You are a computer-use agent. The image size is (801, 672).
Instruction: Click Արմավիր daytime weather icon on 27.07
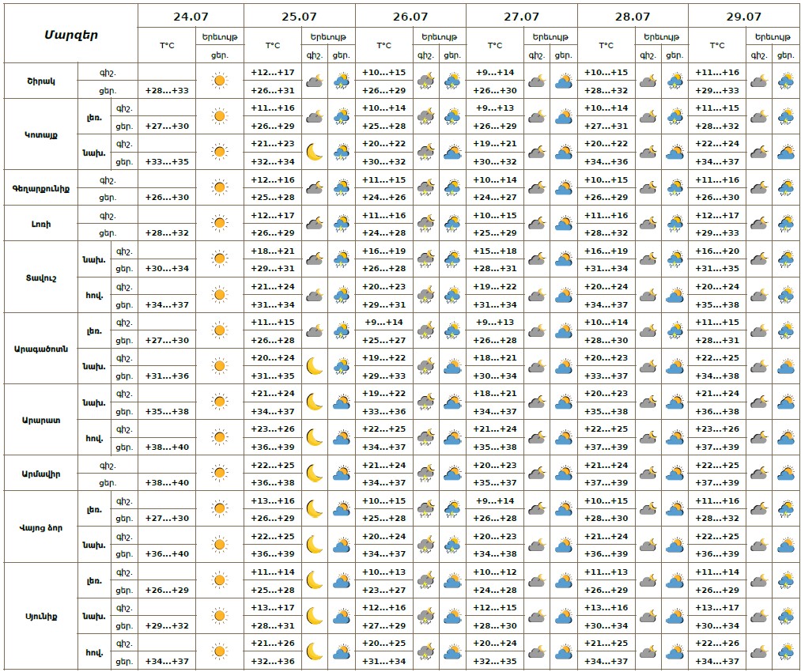click(x=563, y=474)
